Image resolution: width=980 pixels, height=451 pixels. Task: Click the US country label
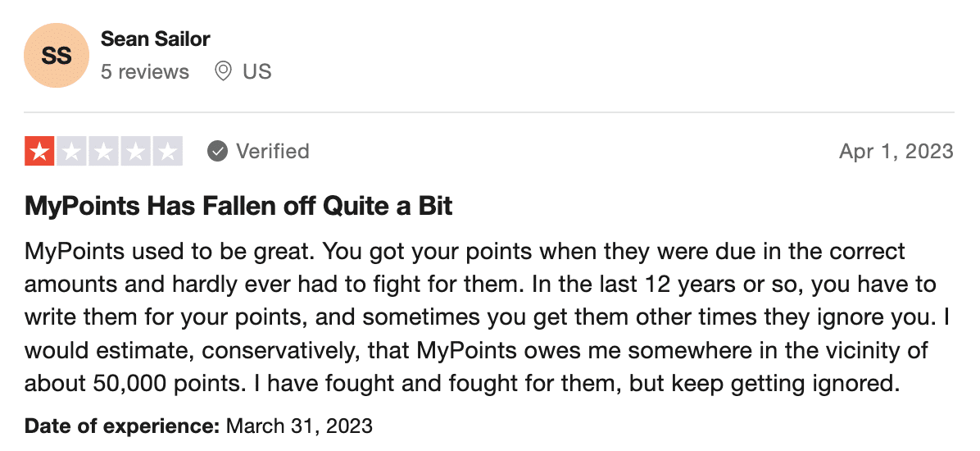256,71
